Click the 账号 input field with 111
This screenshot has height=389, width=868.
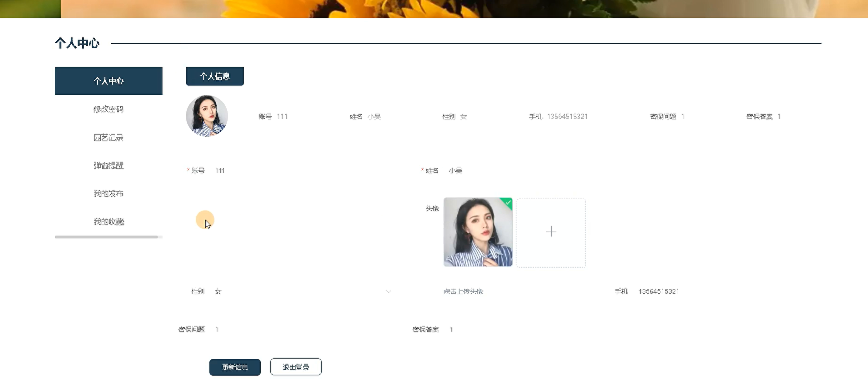coord(303,170)
